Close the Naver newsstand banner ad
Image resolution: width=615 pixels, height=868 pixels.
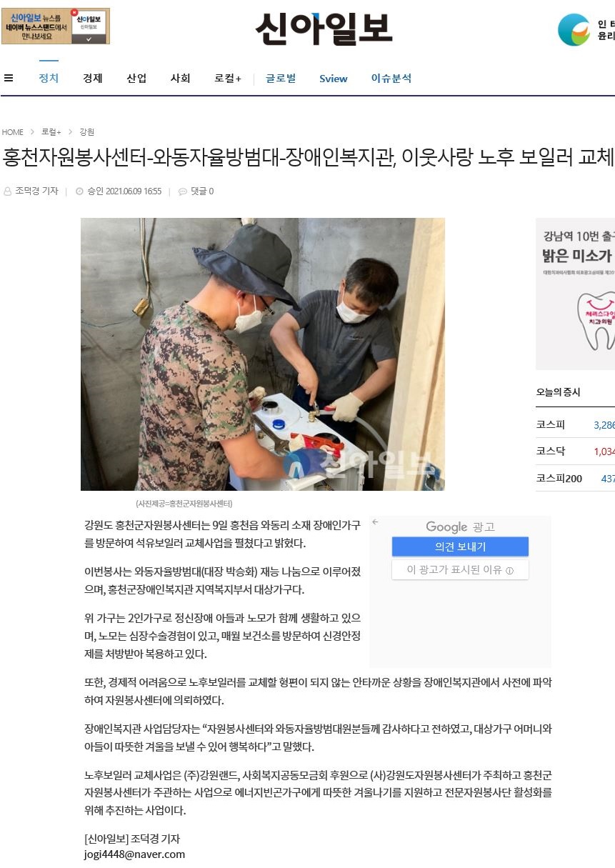75,13
